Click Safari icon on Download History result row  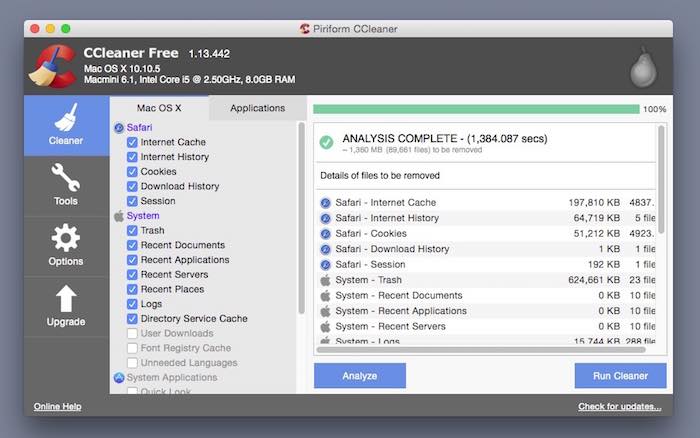[325, 249]
